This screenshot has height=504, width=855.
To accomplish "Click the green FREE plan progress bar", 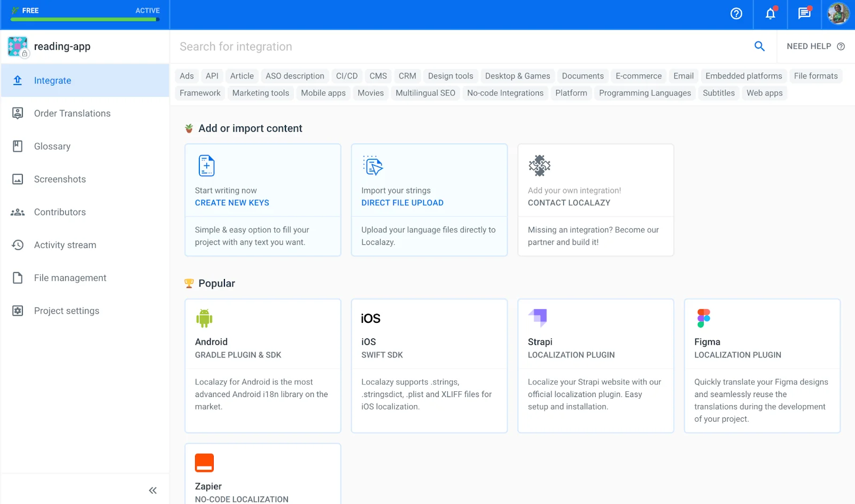I will click(x=85, y=20).
